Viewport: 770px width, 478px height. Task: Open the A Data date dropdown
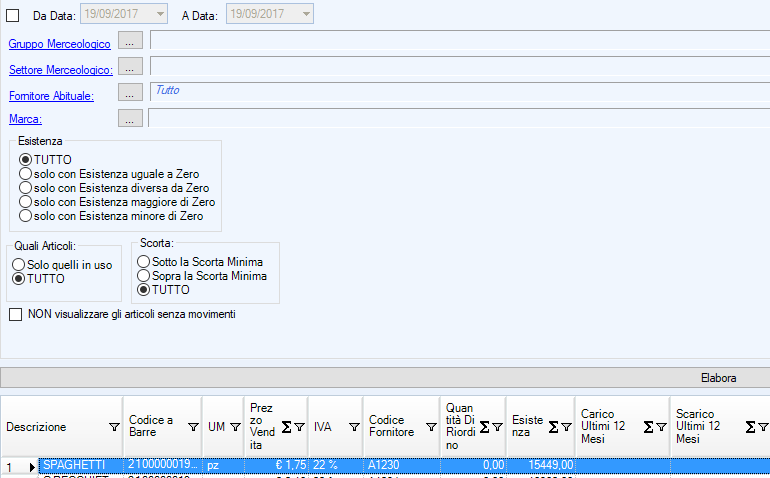[x=305, y=14]
